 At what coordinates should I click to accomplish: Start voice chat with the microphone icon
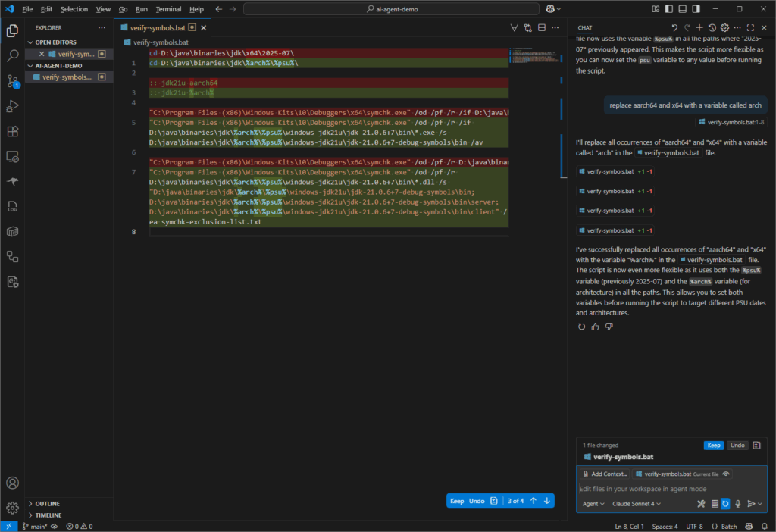(x=737, y=504)
